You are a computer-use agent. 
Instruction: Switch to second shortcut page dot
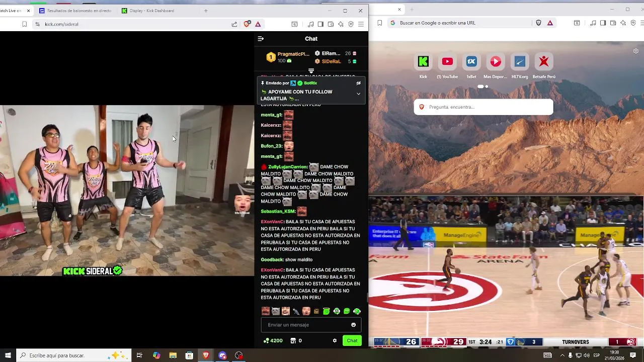(x=487, y=86)
